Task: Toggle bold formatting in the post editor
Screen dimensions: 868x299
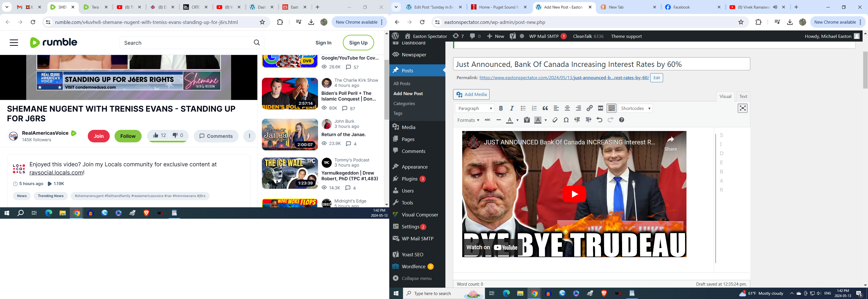Action: (x=501, y=108)
